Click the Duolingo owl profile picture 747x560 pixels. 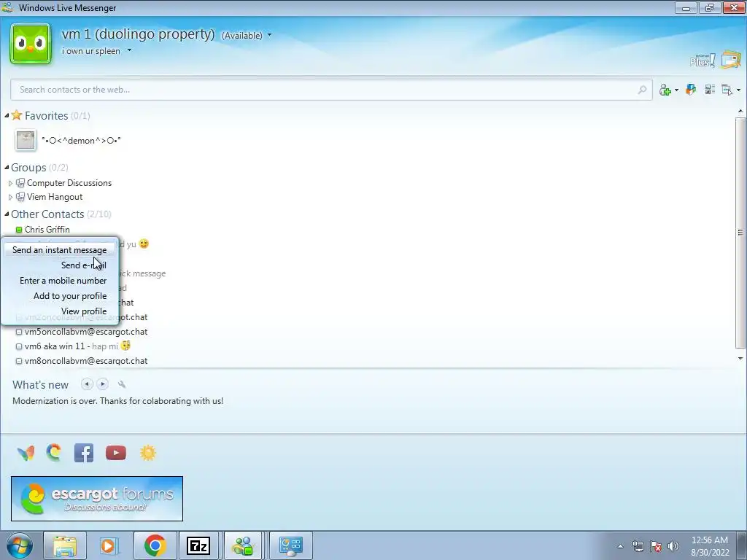click(31, 44)
